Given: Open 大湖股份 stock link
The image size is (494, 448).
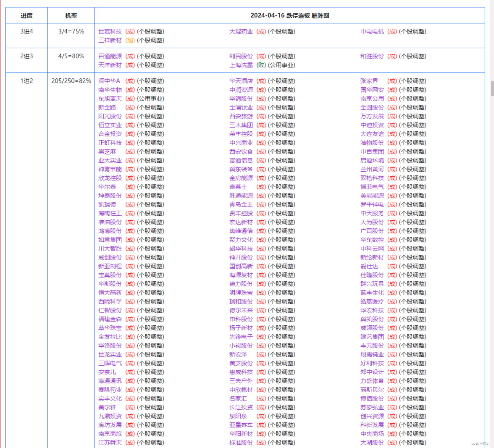Looking at the screenshot, I should 372,443.
